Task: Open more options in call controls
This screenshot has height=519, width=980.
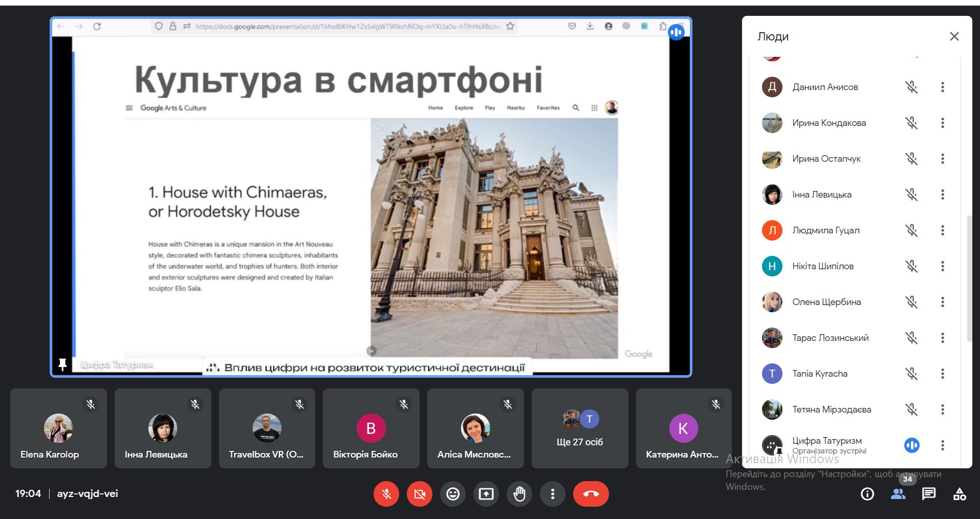Action: (x=552, y=494)
